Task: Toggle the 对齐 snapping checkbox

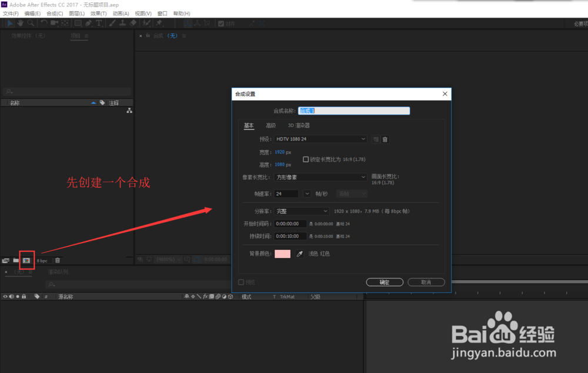Action: click(221, 23)
